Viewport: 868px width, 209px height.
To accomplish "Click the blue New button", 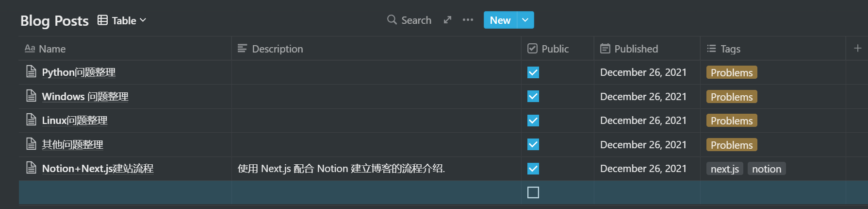I will tap(500, 20).
